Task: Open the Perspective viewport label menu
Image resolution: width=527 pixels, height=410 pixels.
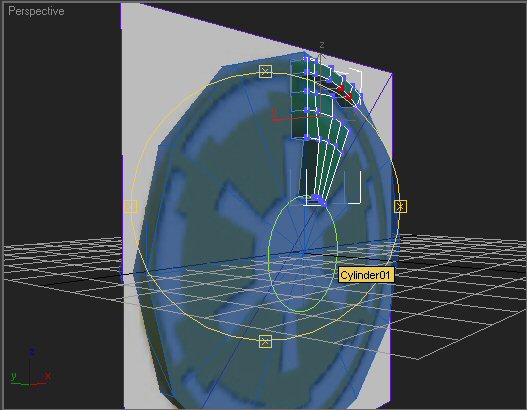Action: tap(36, 11)
